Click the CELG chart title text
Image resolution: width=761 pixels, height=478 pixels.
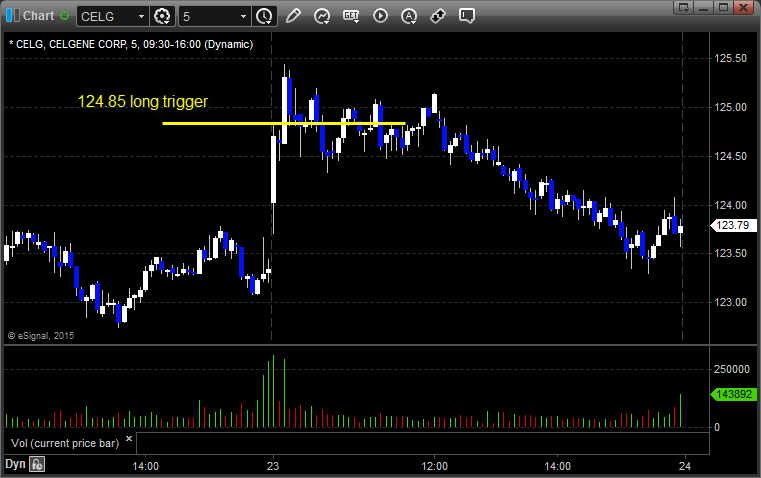[131, 44]
